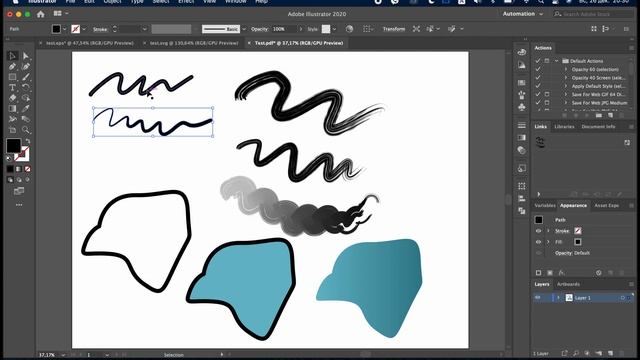
Task: Select the Pen tool
Action: coord(13,67)
